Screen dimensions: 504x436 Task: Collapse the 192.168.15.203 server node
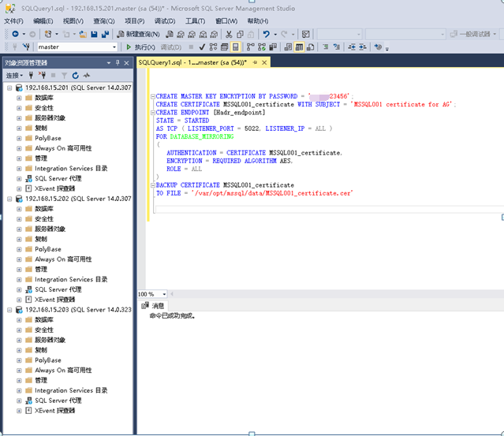coord(9,310)
